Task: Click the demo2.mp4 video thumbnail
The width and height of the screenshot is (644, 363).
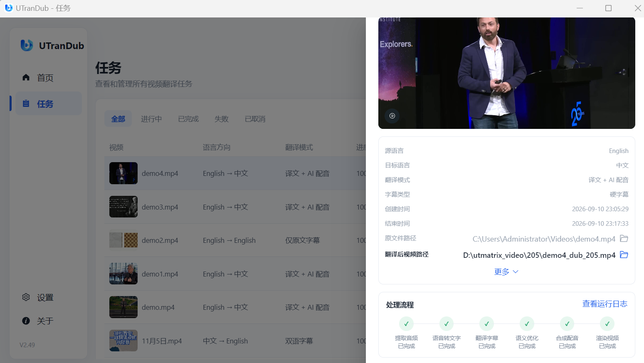Action: click(x=123, y=240)
